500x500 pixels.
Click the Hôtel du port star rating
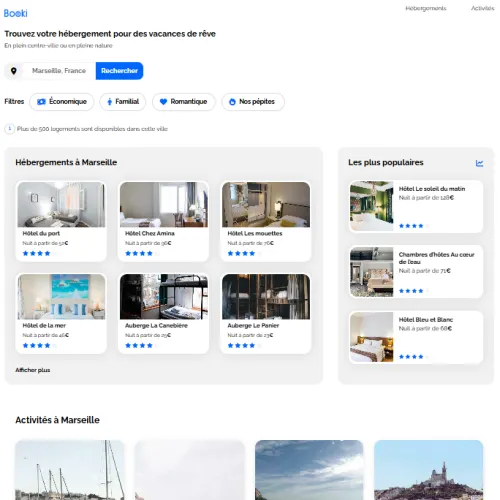pyautogui.click(x=39, y=253)
